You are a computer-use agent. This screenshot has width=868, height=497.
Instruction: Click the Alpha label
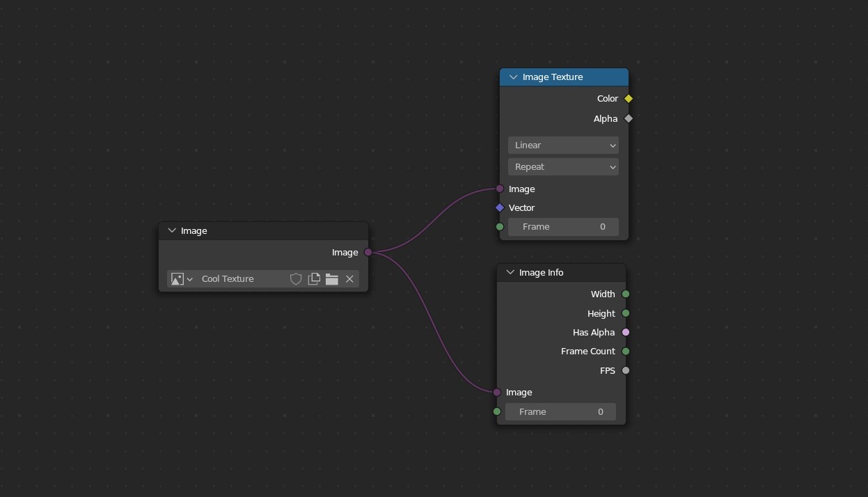click(x=606, y=119)
